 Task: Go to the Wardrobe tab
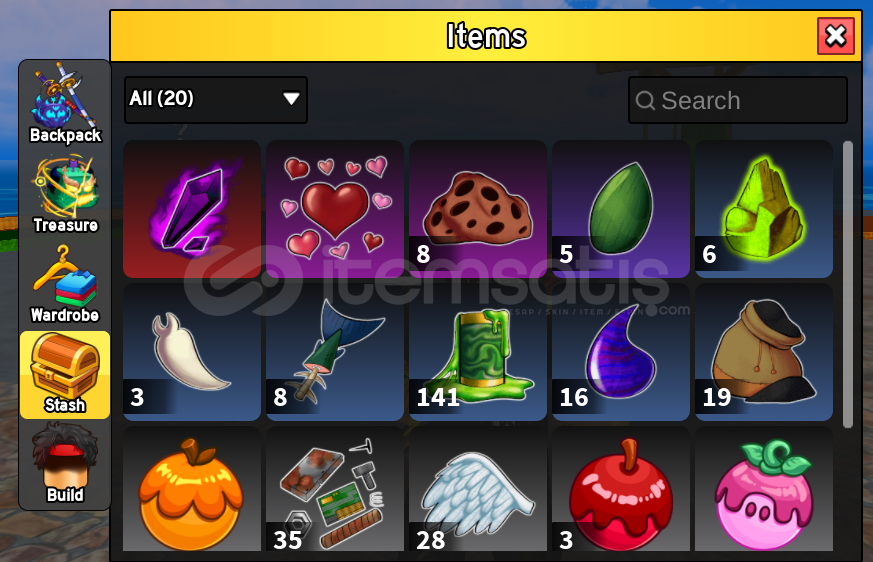65,285
